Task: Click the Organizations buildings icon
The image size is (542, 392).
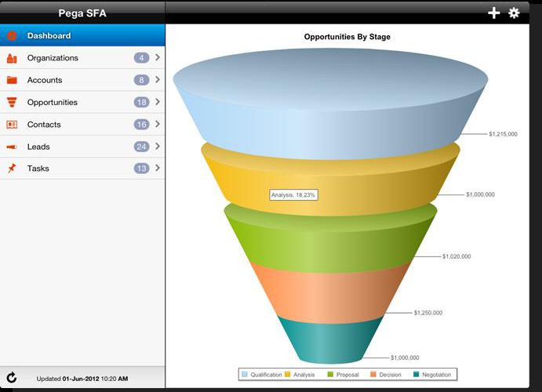Action: tap(12, 58)
